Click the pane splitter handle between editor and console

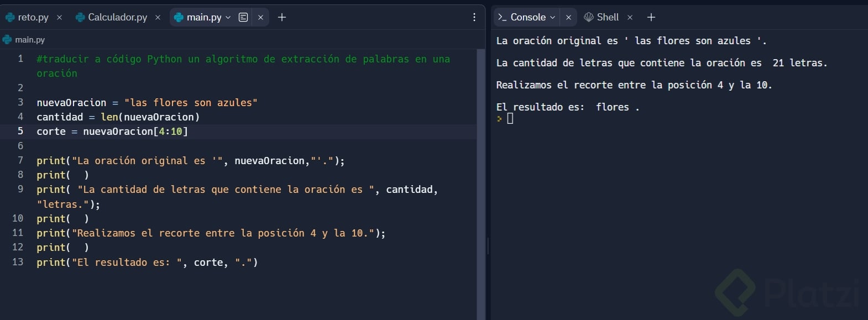click(488, 246)
